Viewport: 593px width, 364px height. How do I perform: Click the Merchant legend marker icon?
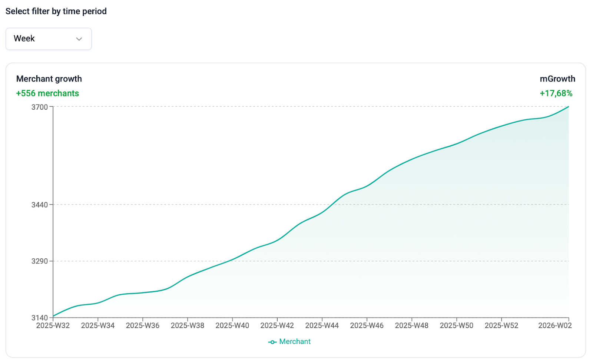[272, 342]
